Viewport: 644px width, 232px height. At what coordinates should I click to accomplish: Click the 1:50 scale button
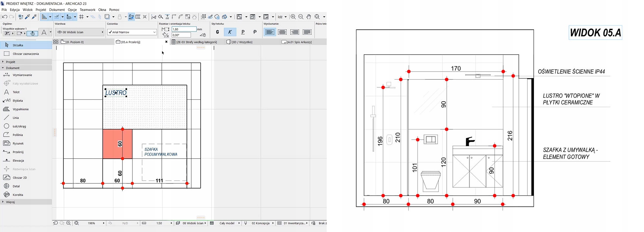tap(159, 223)
